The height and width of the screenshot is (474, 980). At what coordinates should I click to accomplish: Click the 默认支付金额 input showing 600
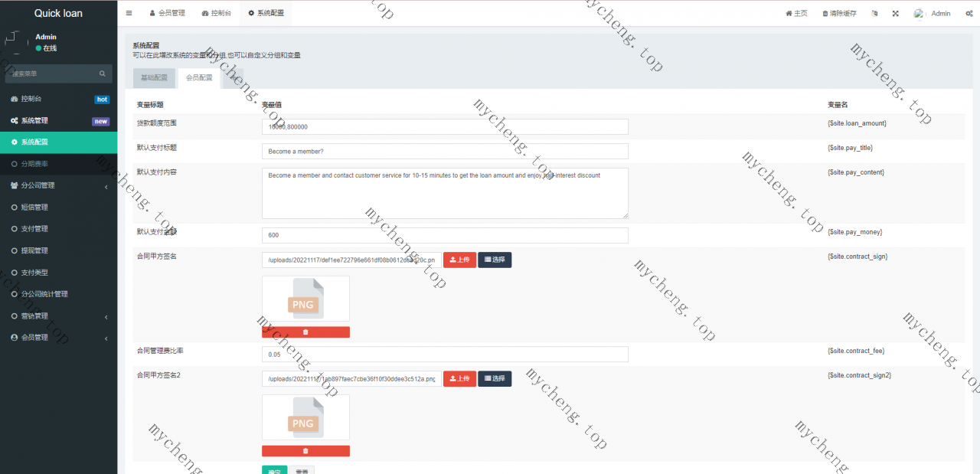(x=445, y=235)
